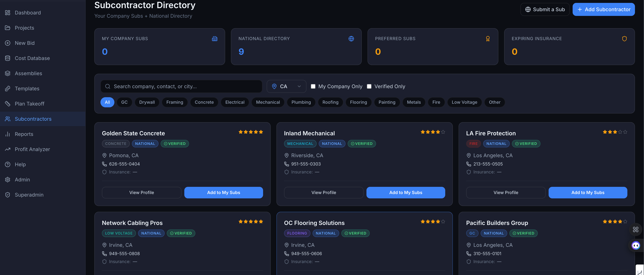This screenshot has height=275, width=644.
Task: Filter by Plumbing trade
Action: point(301,102)
